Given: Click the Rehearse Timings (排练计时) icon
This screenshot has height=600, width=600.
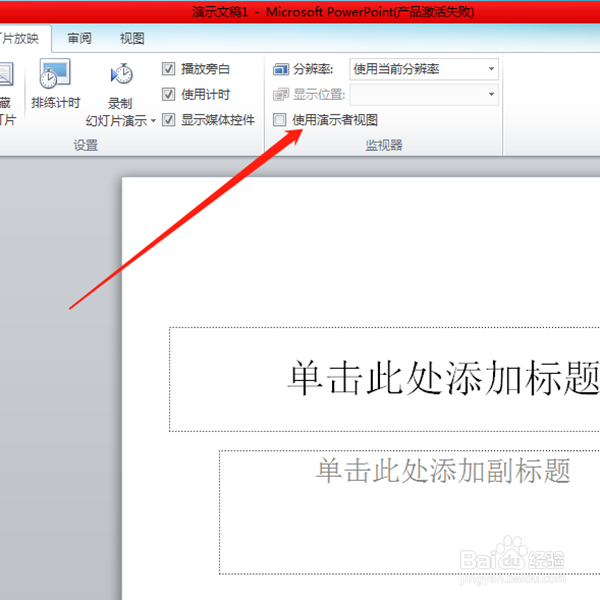Looking at the screenshot, I should point(55,73).
